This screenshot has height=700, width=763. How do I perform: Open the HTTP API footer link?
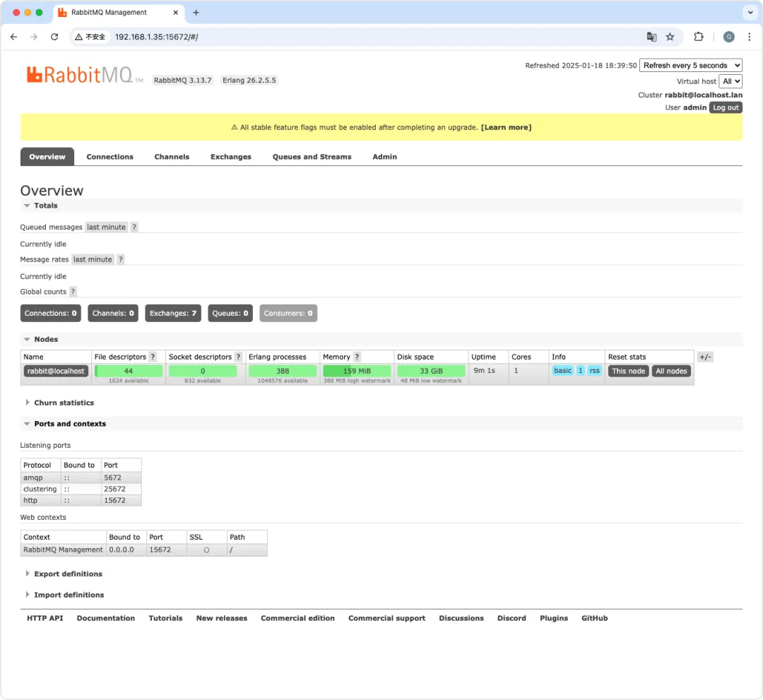pyautogui.click(x=45, y=618)
